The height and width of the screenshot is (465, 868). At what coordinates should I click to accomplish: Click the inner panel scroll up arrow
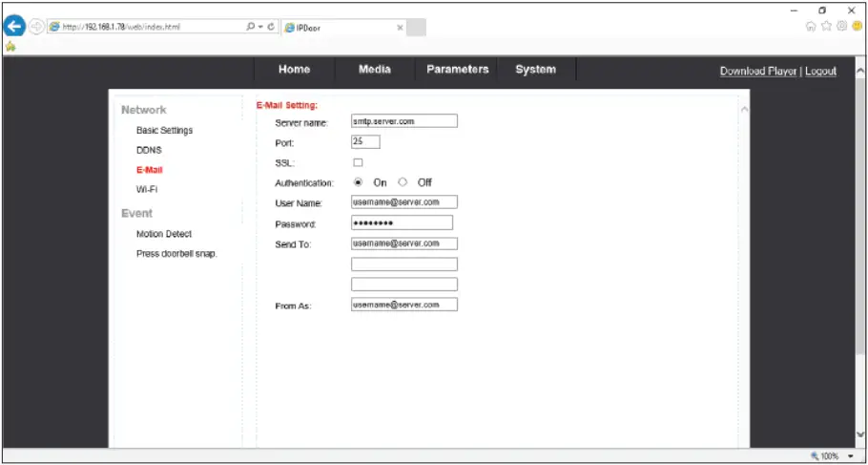pyautogui.click(x=745, y=109)
